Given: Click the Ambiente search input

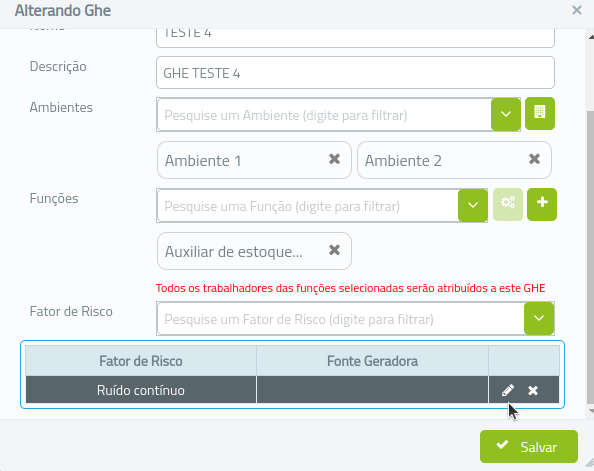Looking at the screenshot, I should click(x=324, y=115).
